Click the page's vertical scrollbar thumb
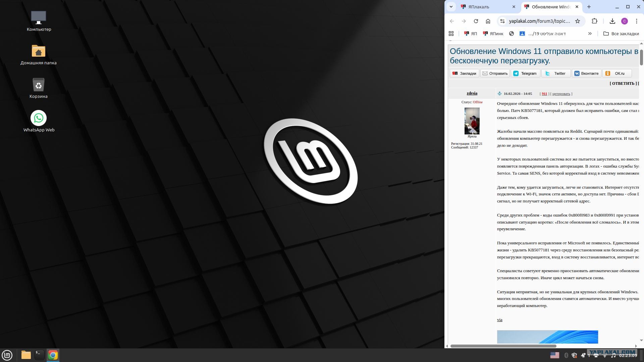This screenshot has width=644, height=362. tap(641, 57)
